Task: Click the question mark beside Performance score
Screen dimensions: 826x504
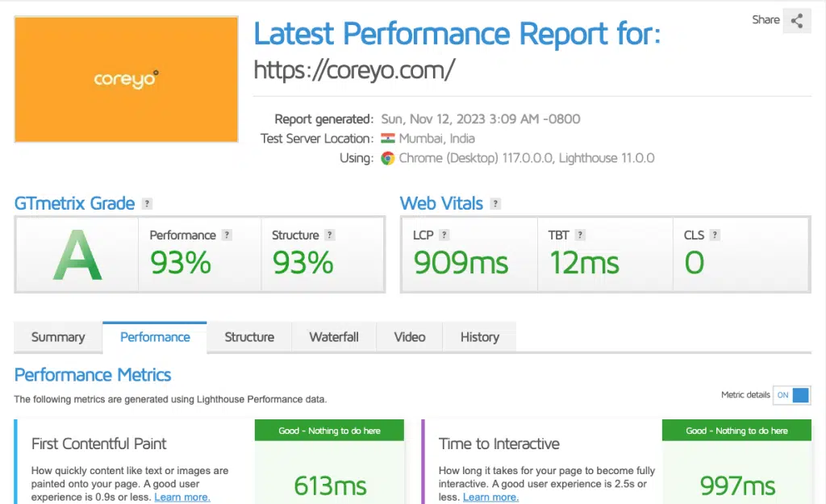Action: [x=227, y=235]
